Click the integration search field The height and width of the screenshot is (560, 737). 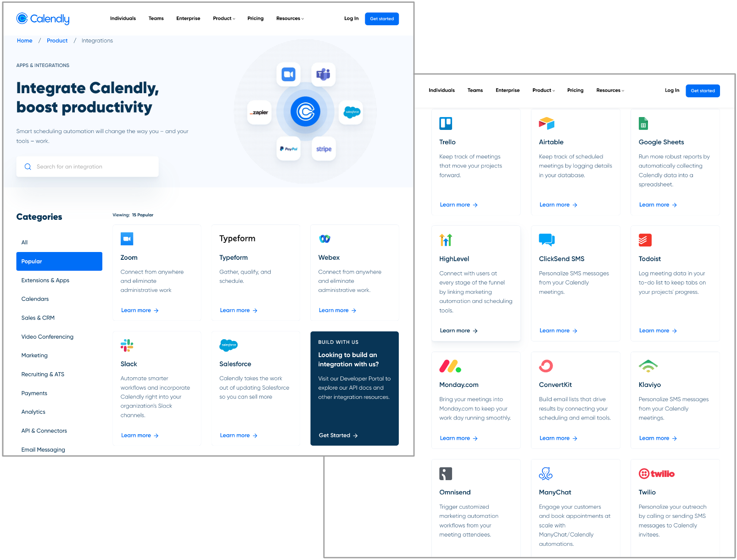click(x=87, y=166)
